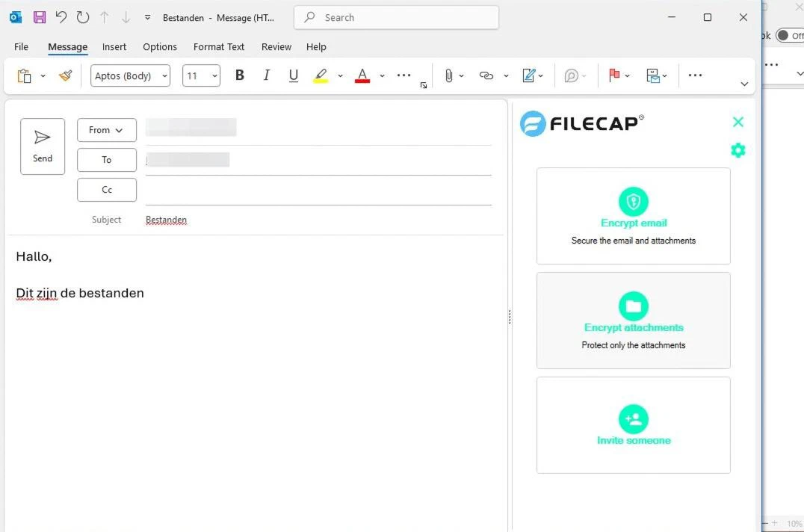Undo the last action
This screenshot has width=804, height=532.
pyautogui.click(x=61, y=17)
